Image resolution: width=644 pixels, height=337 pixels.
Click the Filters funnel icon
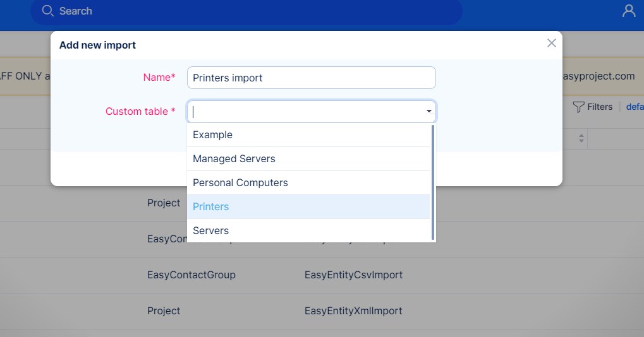tap(578, 107)
